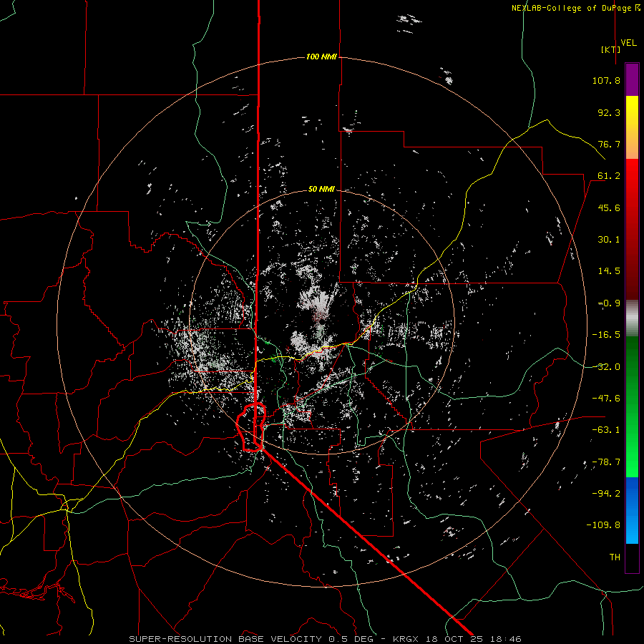Click the -0.9 velocity scale label
The height and width of the screenshot is (644, 644).
pos(609,303)
